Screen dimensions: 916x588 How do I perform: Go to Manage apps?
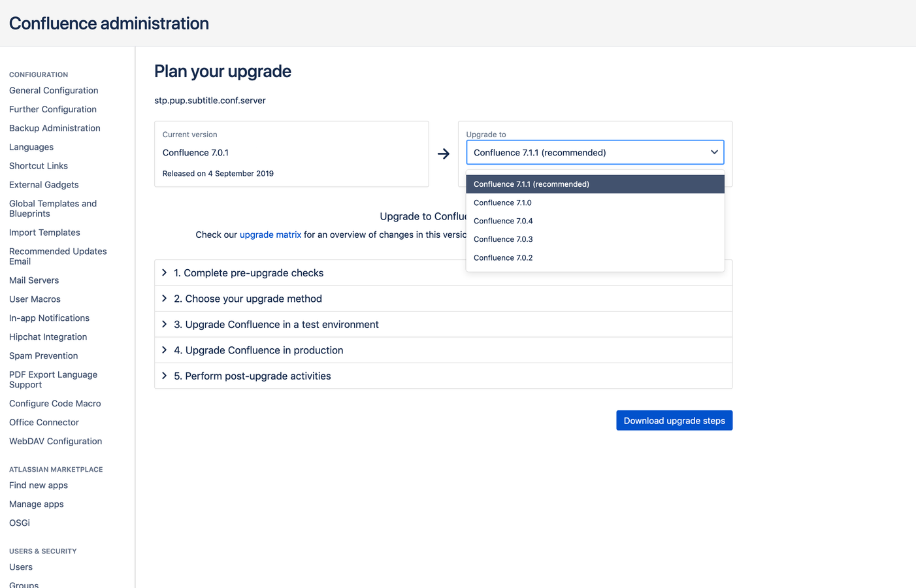click(37, 504)
